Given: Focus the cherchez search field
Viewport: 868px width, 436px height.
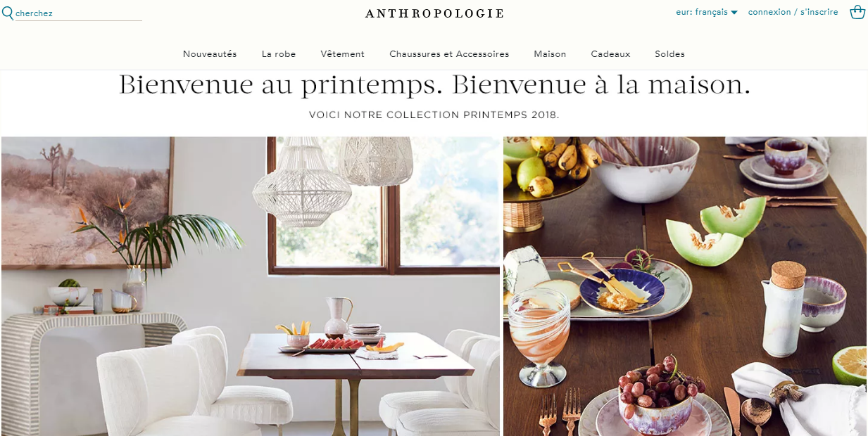Looking at the screenshot, I should pos(78,13).
